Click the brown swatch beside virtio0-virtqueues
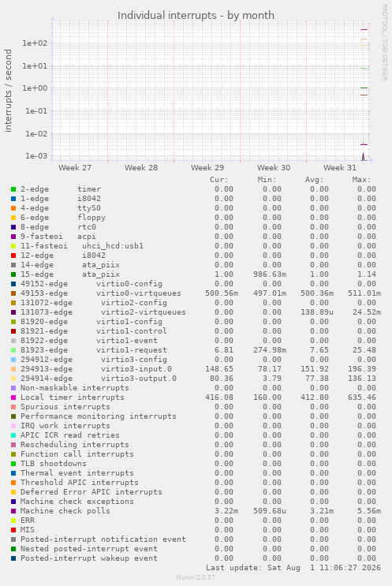The height and width of the screenshot is (586, 392). pos(13,293)
